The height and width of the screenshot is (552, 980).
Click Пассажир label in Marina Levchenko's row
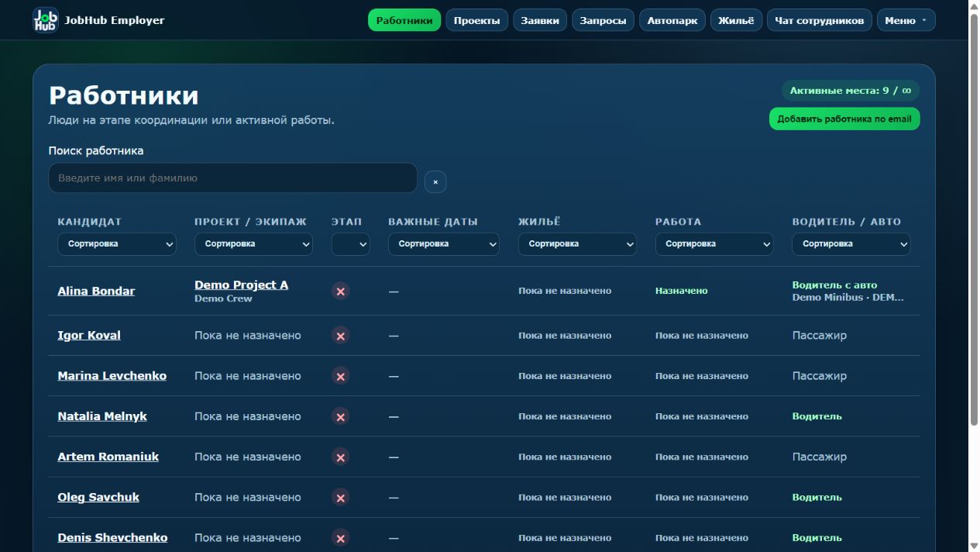coord(819,376)
